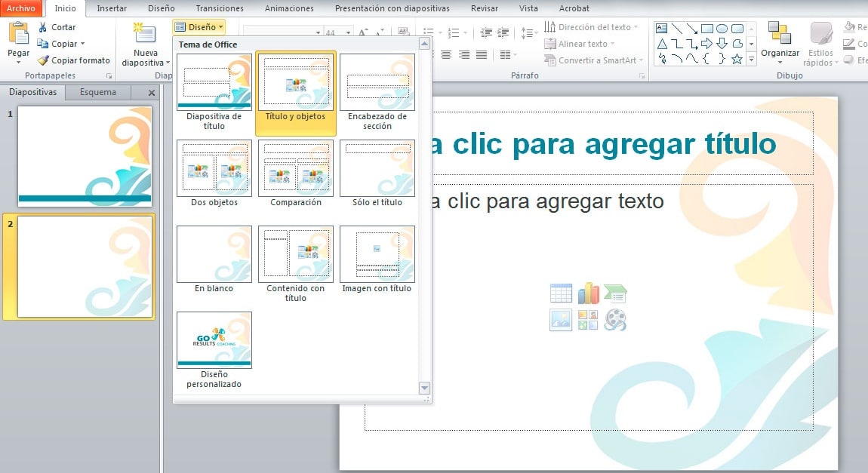The height and width of the screenshot is (473, 868).
Task: Toggle justified text alignment
Action: click(482, 54)
